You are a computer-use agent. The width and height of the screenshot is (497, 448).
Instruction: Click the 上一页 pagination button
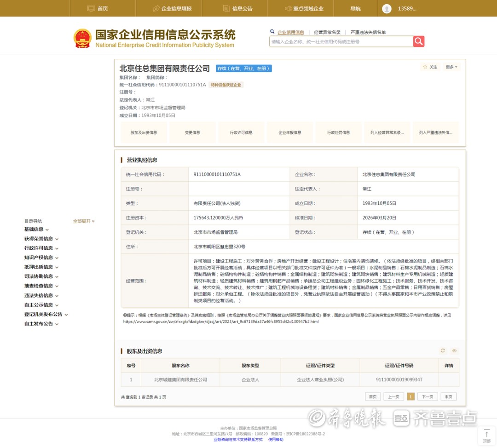393,396
